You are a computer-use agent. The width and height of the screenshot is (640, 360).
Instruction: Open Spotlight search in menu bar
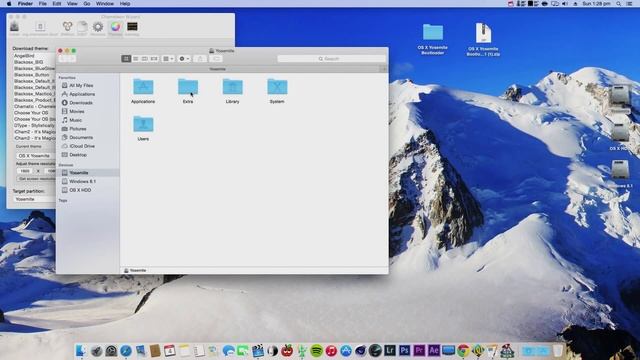619,4
